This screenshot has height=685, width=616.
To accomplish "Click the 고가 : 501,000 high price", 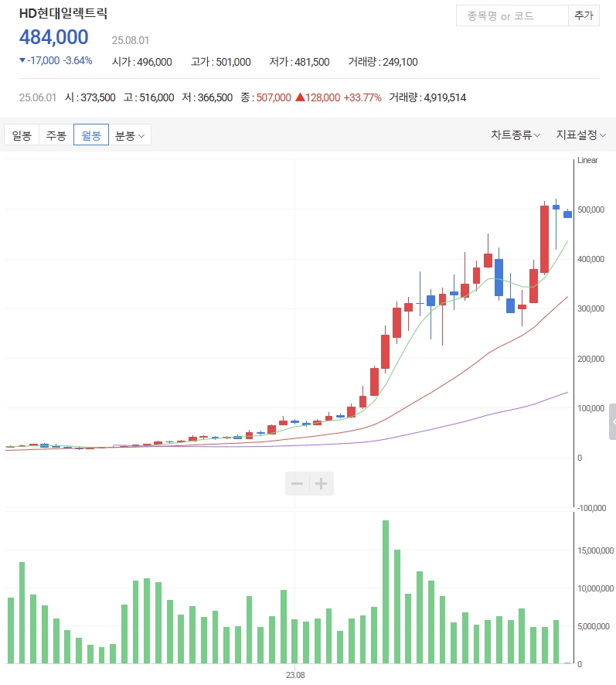I will pyautogui.click(x=220, y=62).
